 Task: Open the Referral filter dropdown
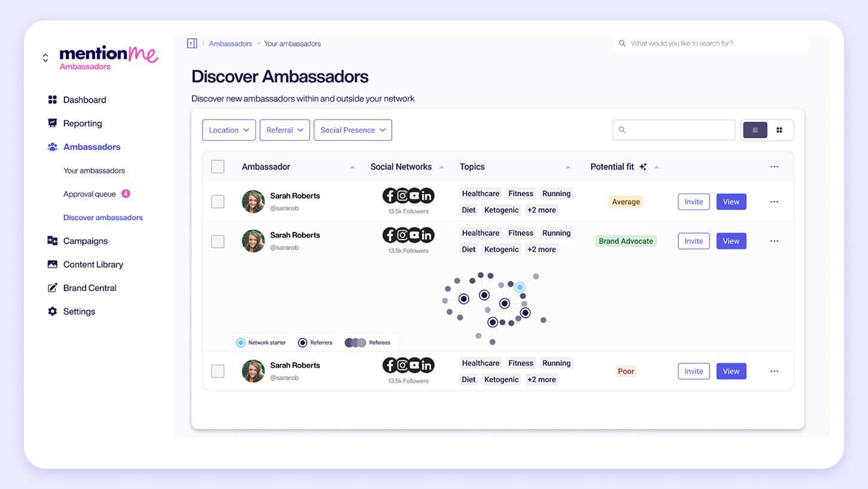point(285,130)
